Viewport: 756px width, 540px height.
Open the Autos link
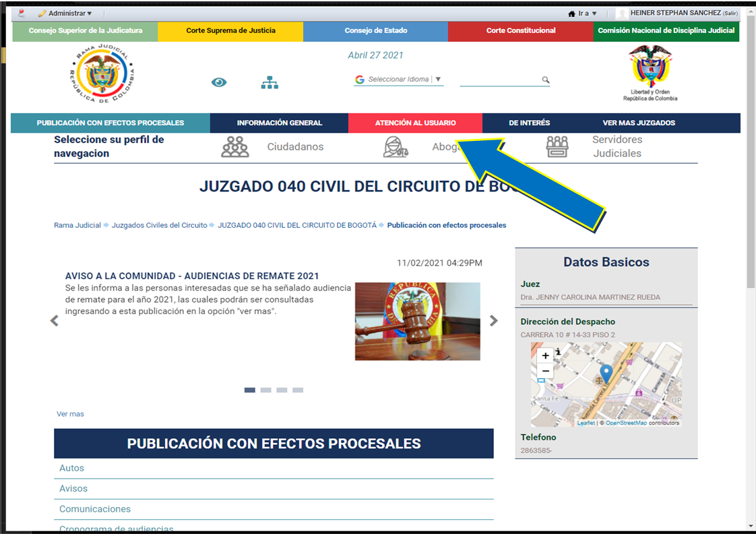point(71,468)
